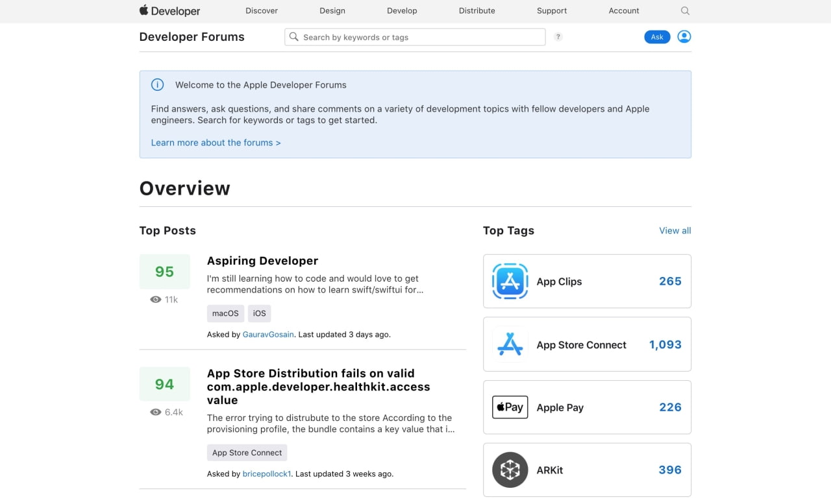
Task: Click Aspiring Developer post excerpt text
Action: [315, 284]
